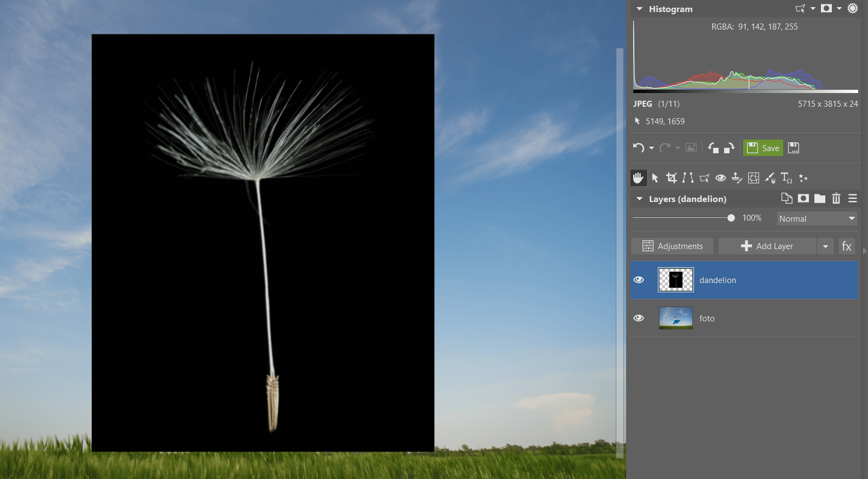This screenshot has height=479, width=868.
Task: Open the Layers panel hamburger menu
Action: click(x=853, y=199)
